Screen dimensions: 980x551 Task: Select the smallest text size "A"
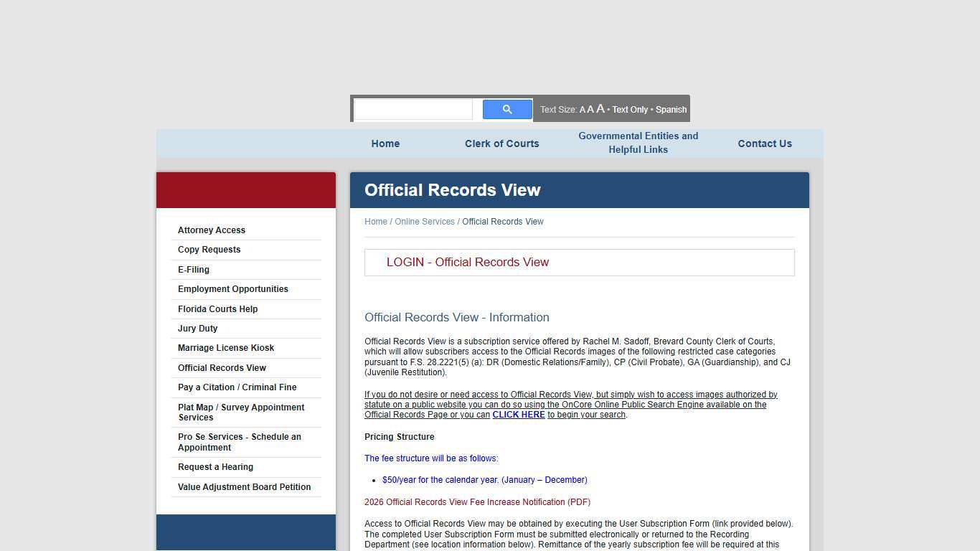582,109
